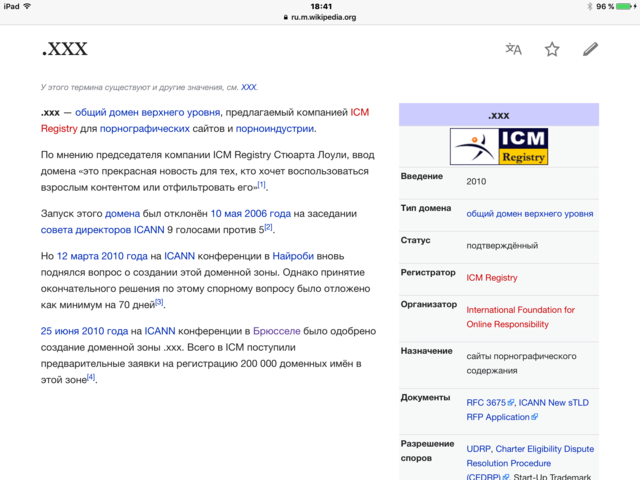The width and height of the screenshot is (640, 480).
Task: Open footnote reference [3]
Action: click(159, 302)
